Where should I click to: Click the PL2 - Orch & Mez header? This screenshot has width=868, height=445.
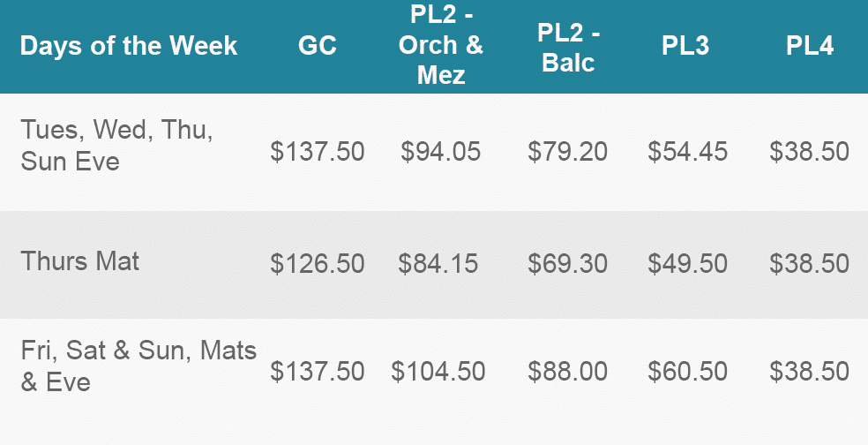pyautogui.click(x=441, y=45)
